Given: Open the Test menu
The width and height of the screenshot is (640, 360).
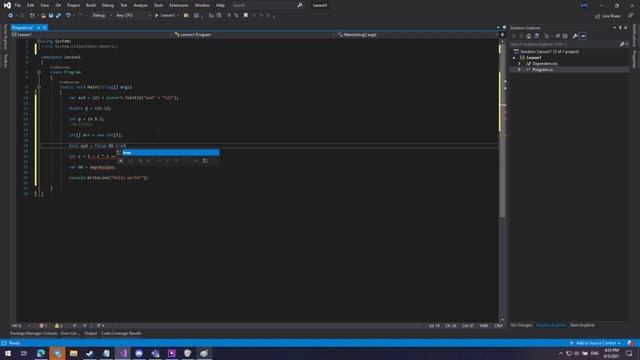Looking at the screenshot, I should 124,5.
